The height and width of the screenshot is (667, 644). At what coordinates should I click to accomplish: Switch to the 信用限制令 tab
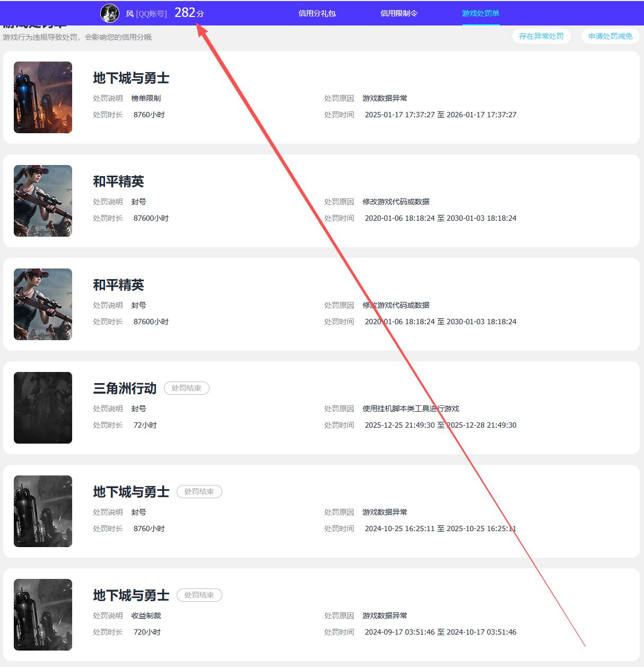399,13
